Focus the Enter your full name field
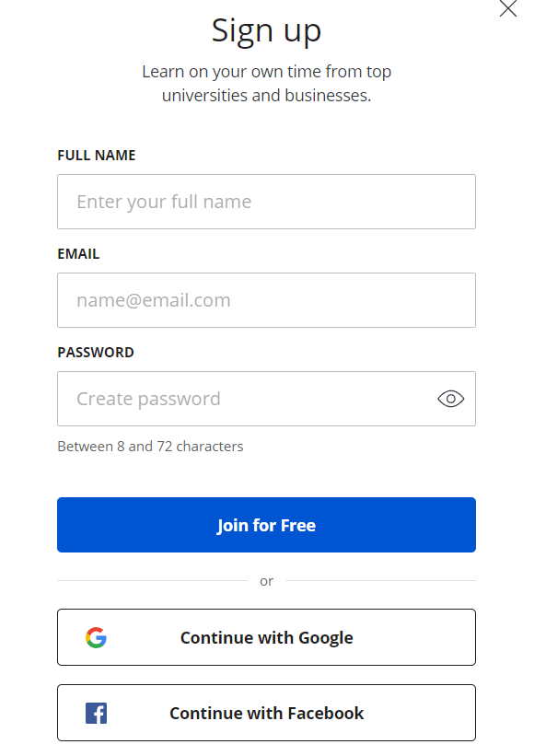Image resolution: width=534 pixels, height=756 pixels. [x=266, y=202]
